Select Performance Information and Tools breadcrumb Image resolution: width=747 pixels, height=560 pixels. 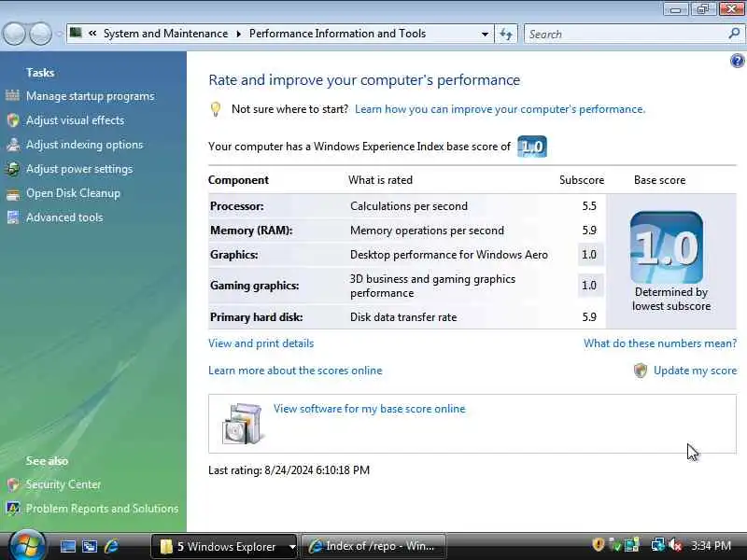(x=337, y=34)
